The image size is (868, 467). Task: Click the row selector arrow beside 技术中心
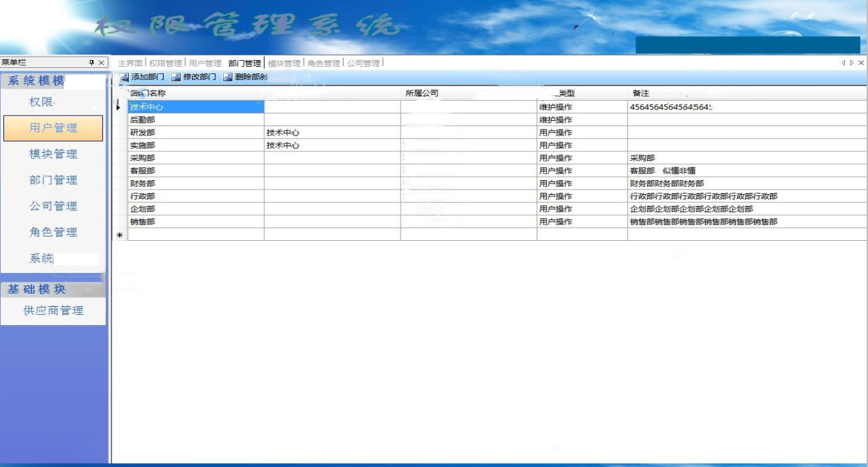coord(119,107)
